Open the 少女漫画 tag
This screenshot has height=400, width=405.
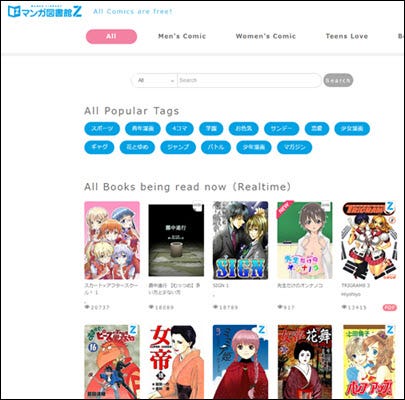(352, 128)
